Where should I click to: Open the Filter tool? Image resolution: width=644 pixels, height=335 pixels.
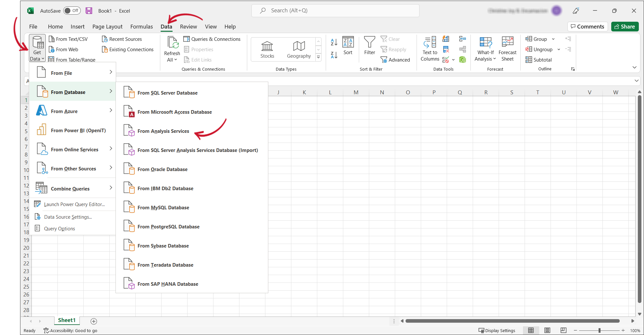click(x=370, y=47)
